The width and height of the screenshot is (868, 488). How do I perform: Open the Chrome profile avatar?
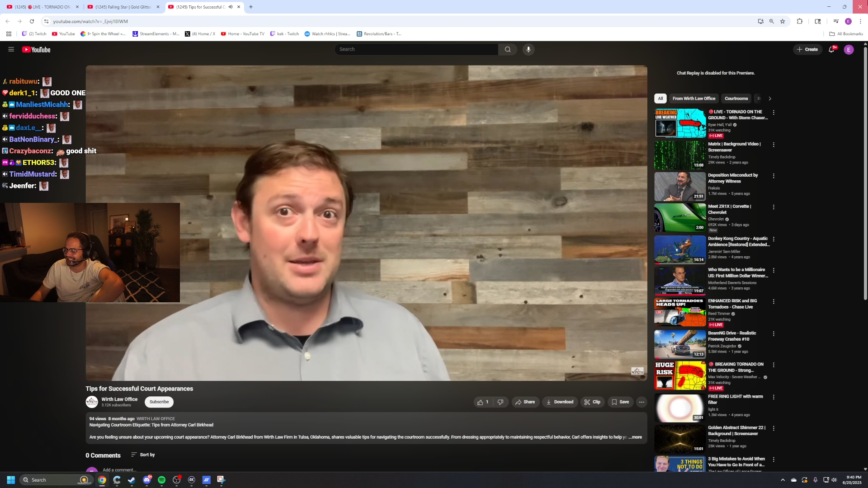coord(848,21)
